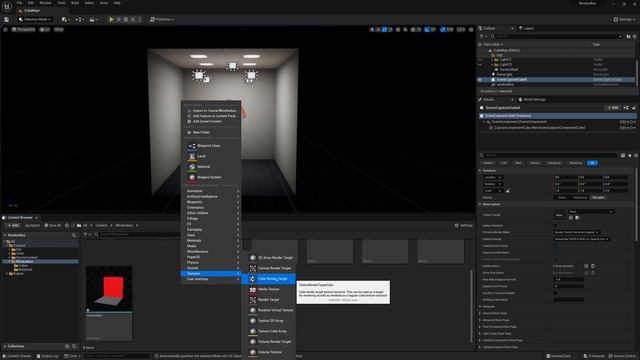Click the Unreal Engine logo icon
640x360 pixels.
click(7, 7)
